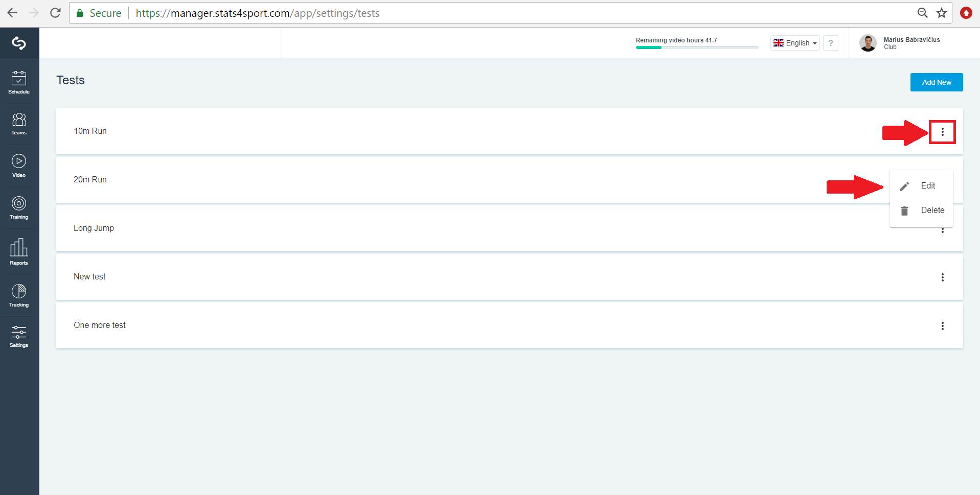Screen dimensions: 980x495
Task: Click the zoom magnifier in address bar
Action: [x=922, y=13]
